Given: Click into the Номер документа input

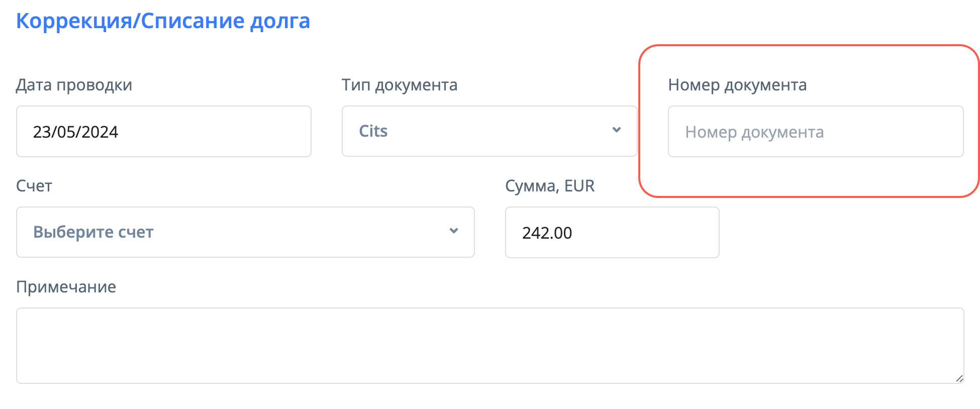Looking at the screenshot, I should (x=815, y=132).
